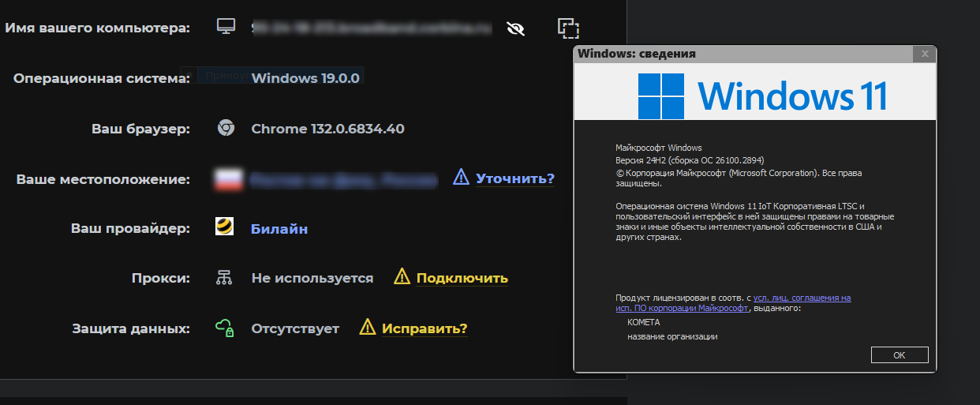Click warning triangle beside Уточнить

click(x=462, y=178)
